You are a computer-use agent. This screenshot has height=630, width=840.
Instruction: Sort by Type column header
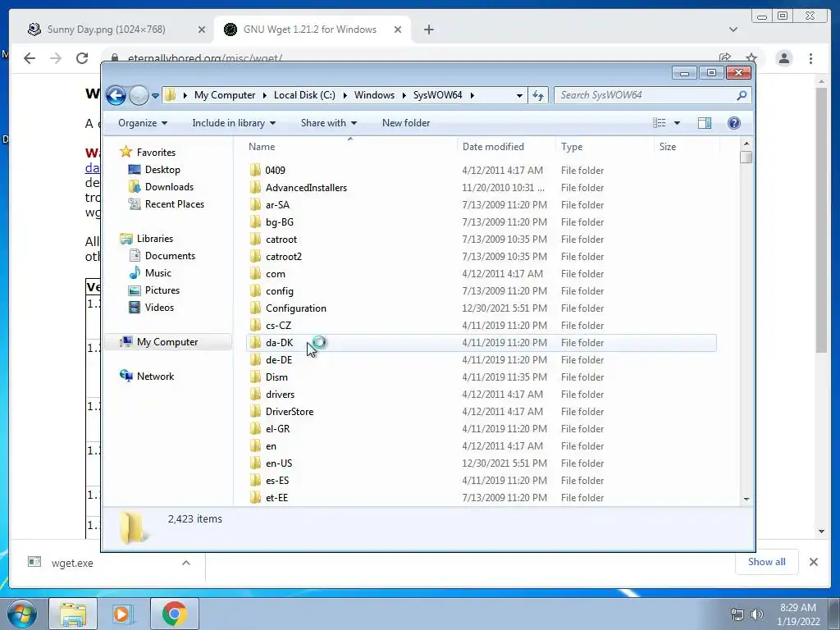tap(605, 147)
